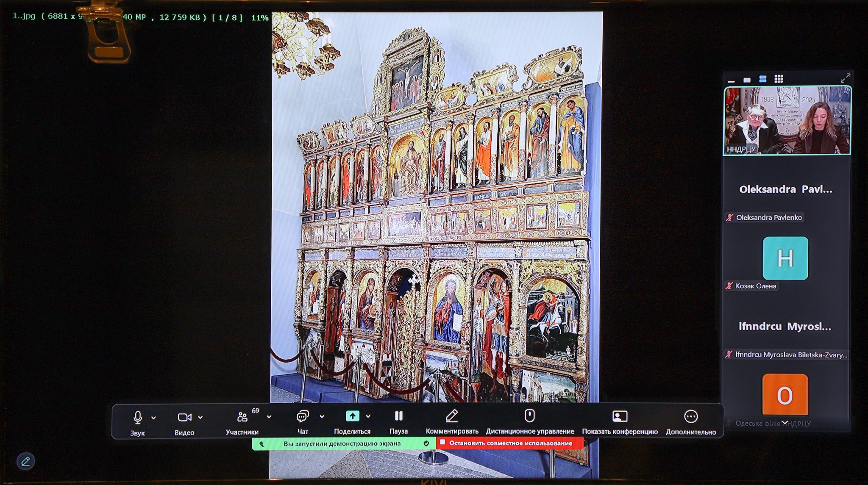The width and height of the screenshot is (868, 485).
Task: Expand the arrow next to Участники
Action: coord(269,417)
